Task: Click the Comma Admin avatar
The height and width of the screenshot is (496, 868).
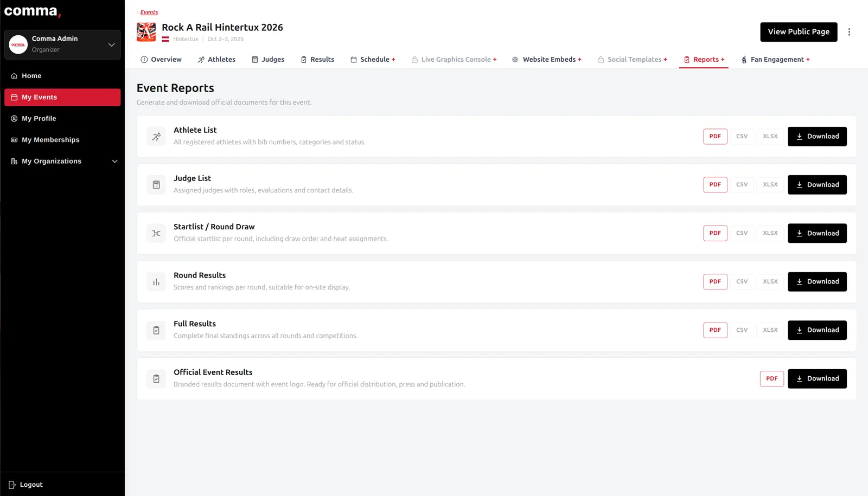Action: coord(18,44)
